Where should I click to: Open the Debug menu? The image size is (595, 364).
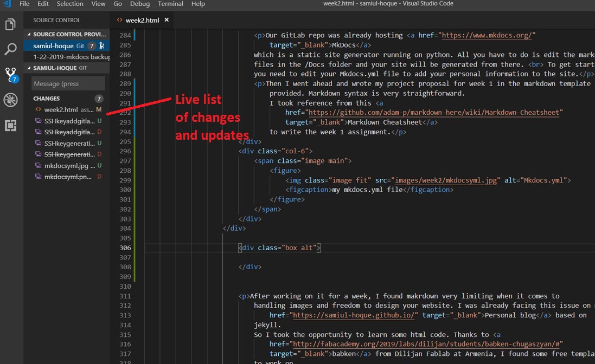pyautogui.click(x=139, y=4)
